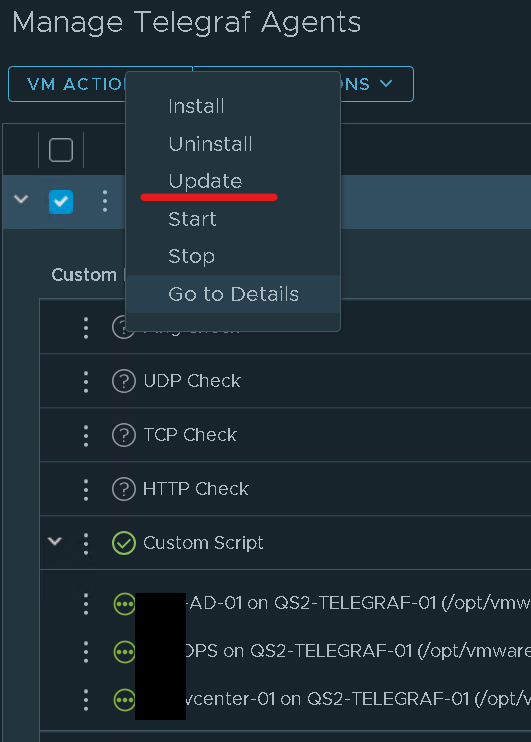The width and height of the screenshot is (531, 742).
Task: Open kebab menu for UDP Check row
Action: pos(86,381)
